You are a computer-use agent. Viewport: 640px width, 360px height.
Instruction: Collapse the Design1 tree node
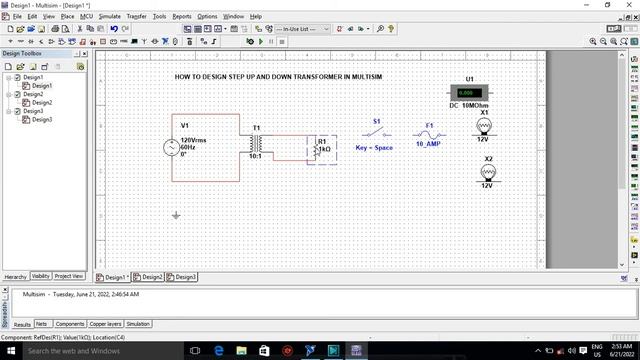click(x=9, y=77)
